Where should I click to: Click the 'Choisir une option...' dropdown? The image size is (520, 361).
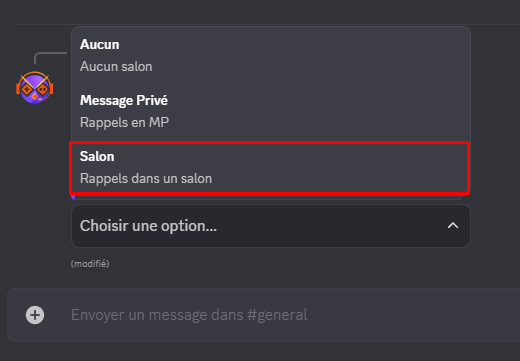coord(271,226)
